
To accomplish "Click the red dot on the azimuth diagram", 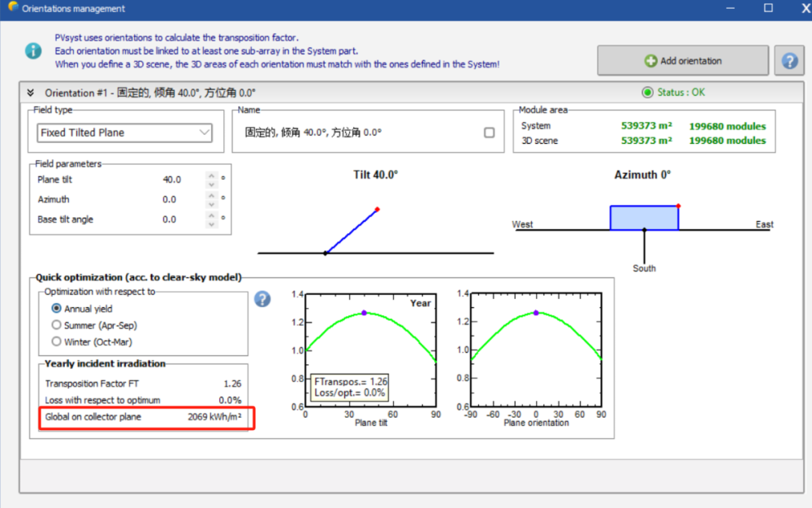I will [x=678, y=206].
